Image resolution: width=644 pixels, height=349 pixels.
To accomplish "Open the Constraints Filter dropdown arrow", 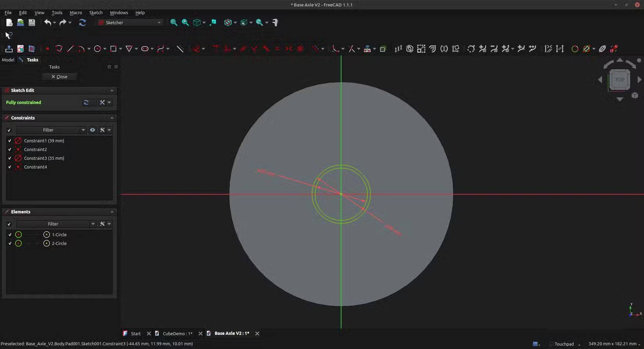I will point(83,130).
